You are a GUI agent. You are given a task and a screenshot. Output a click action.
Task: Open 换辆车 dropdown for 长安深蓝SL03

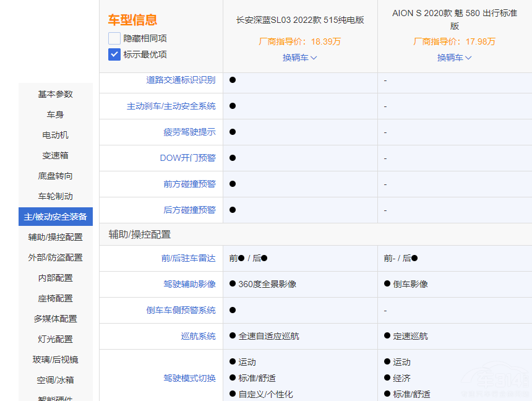[x=300, y=58]
